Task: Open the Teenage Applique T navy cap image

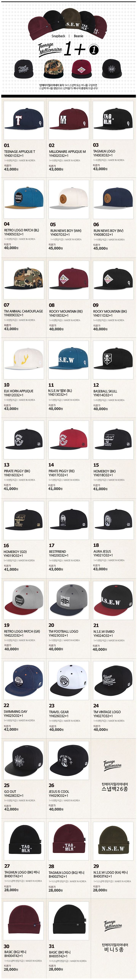Action: pos(24,121)
